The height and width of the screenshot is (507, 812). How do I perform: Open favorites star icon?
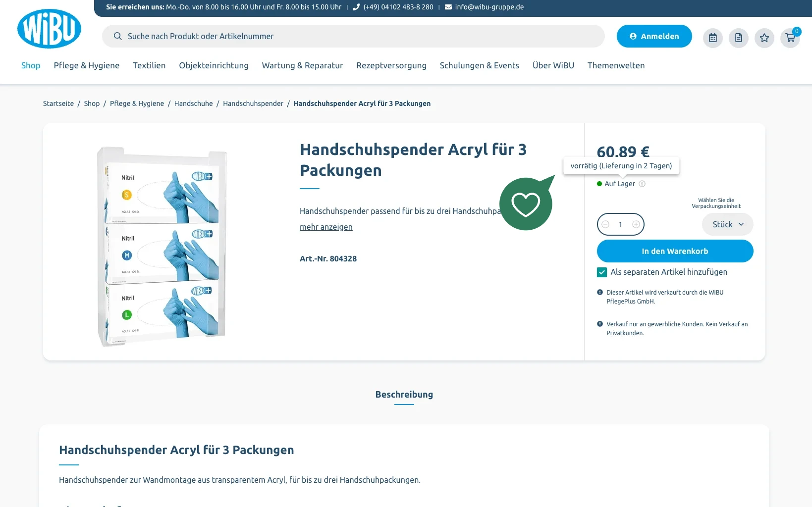coord(764,38)
